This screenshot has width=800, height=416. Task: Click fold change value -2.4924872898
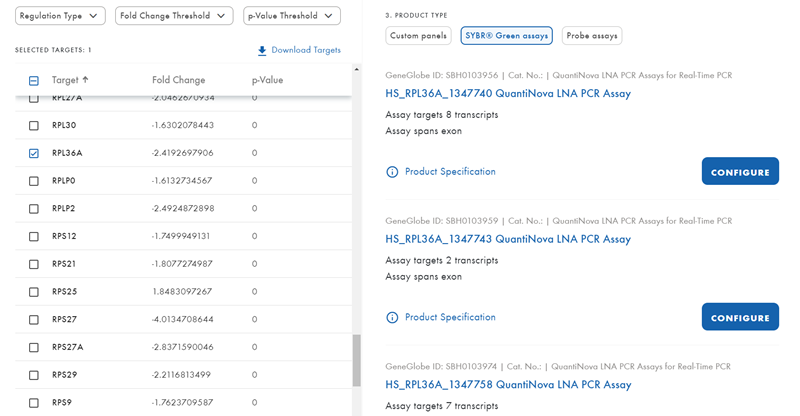pos(183,208)
